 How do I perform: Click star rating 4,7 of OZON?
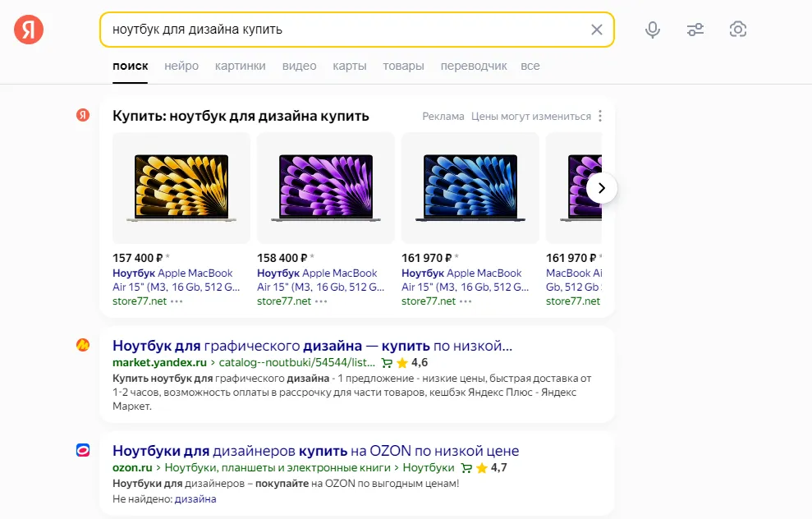pos(492,468)
